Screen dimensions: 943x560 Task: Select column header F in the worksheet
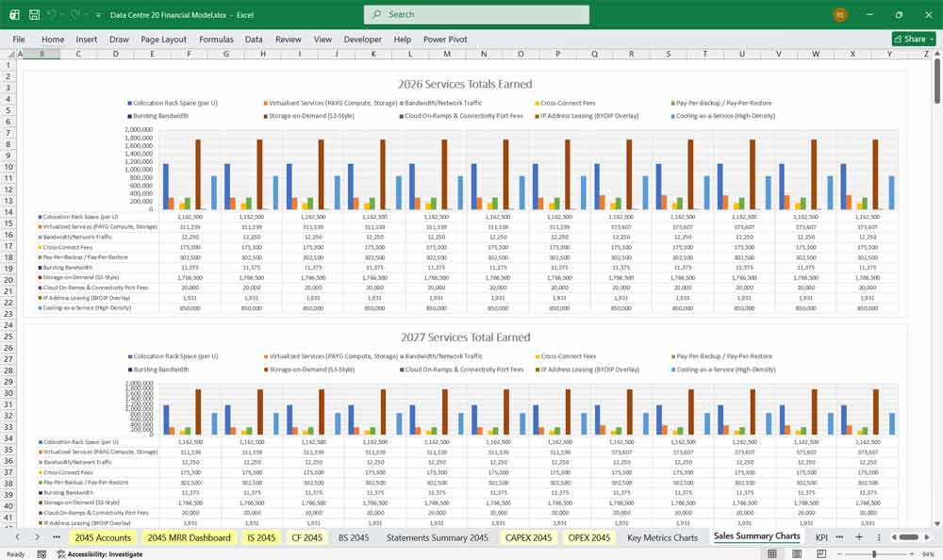(x=189, y=54)
